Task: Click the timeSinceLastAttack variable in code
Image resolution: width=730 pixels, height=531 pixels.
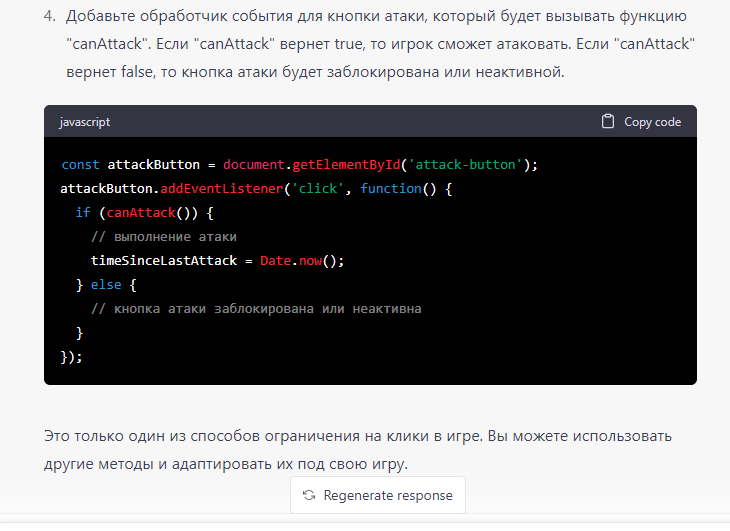Action: pos(164,261)
